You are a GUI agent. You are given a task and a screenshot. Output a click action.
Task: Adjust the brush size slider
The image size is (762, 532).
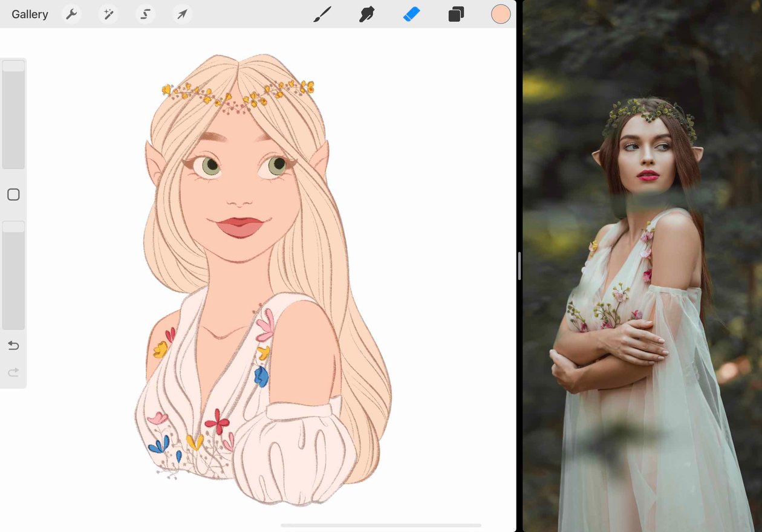[13, 114]
